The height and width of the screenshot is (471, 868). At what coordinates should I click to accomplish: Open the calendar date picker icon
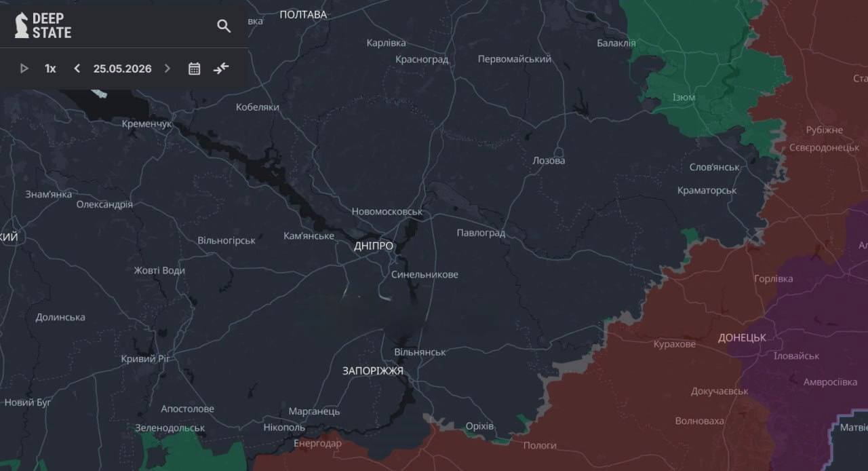(194, 69)
